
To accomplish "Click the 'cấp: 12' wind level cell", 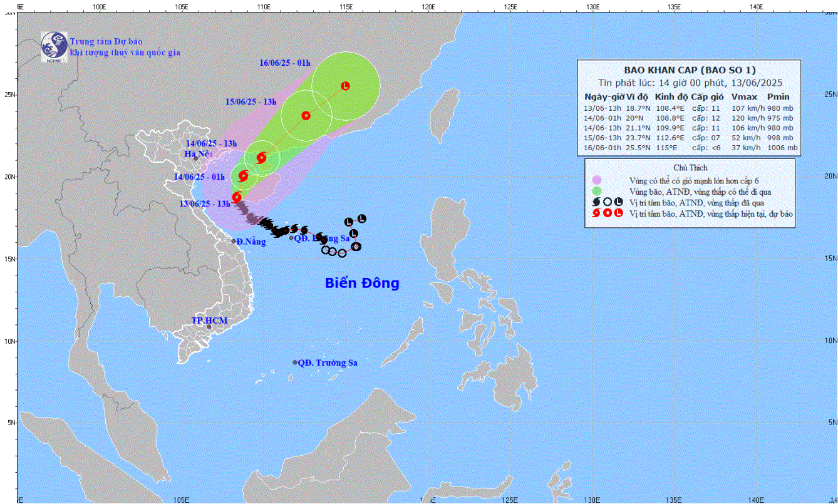I will coord(707,118).
